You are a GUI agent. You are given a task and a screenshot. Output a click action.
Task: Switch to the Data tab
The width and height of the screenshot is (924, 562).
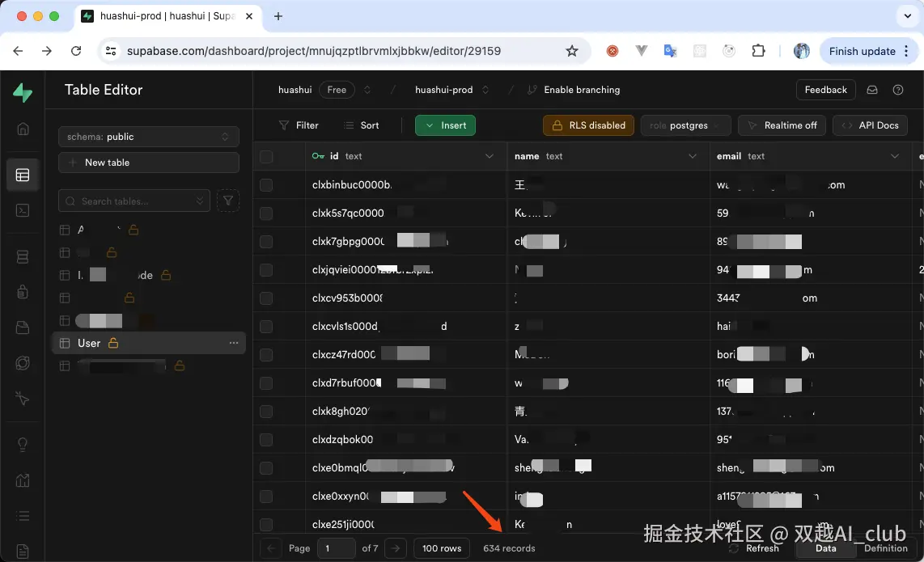click(x=825, y=548)
